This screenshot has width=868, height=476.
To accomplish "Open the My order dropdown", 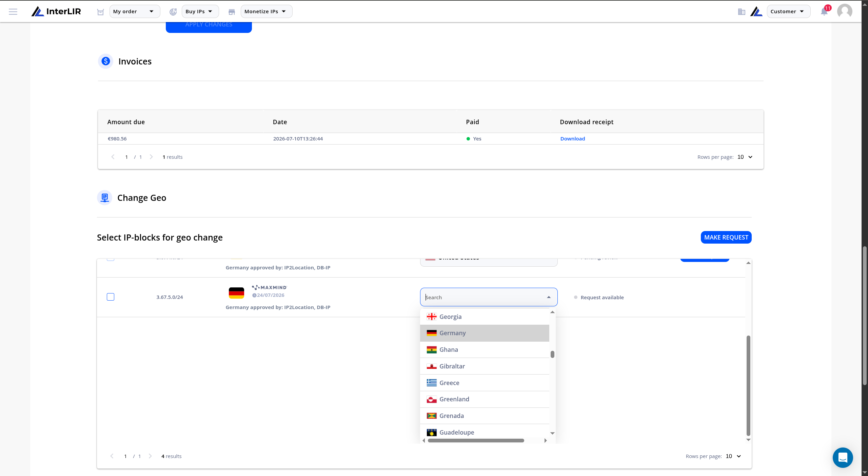I will point(135,12).
